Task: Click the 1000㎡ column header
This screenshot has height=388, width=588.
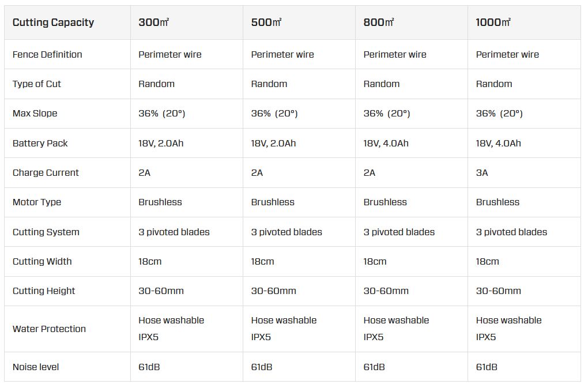Action: tap(493, 22)
